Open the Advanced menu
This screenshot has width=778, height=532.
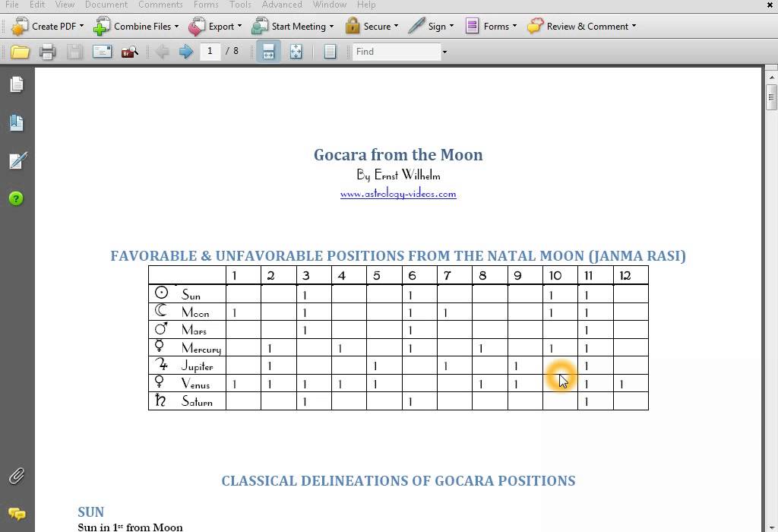tap(282, 5)
